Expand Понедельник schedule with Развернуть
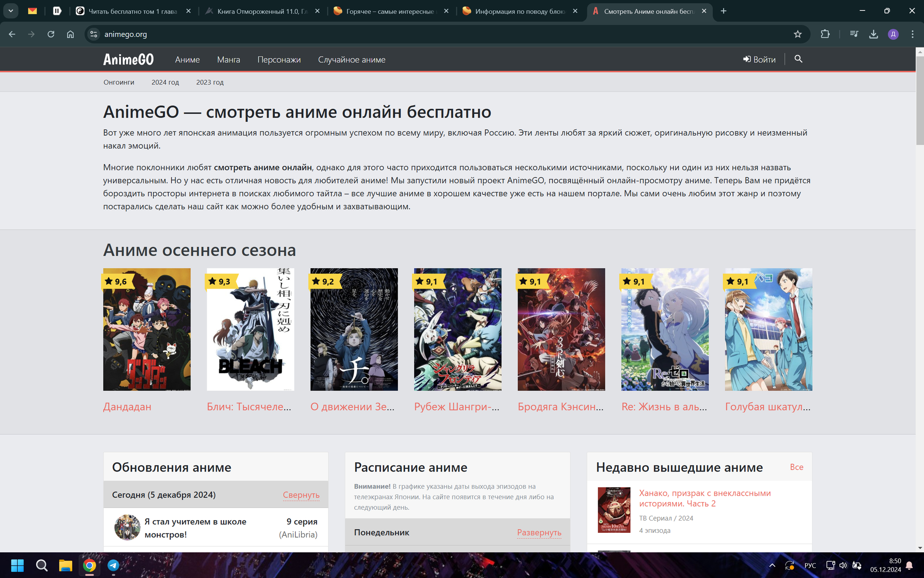The height and width of the screenshot is (578, 924). pyautogui.click(x=539, y=532)
